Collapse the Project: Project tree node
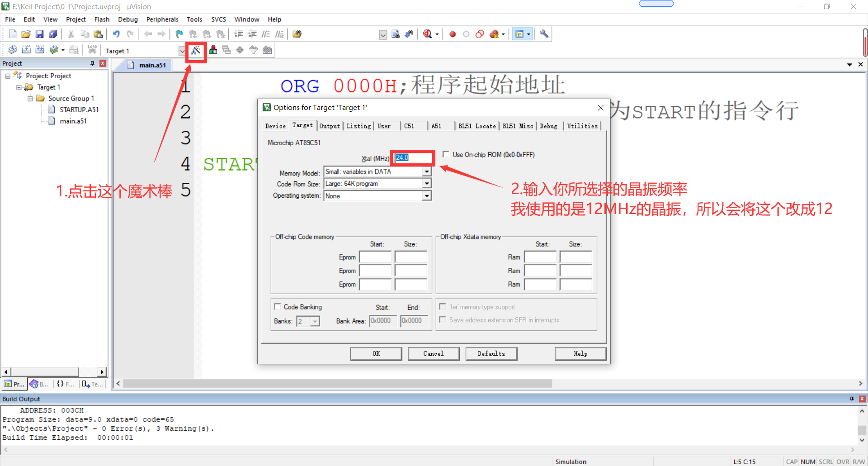 click(x=8, y=76)
